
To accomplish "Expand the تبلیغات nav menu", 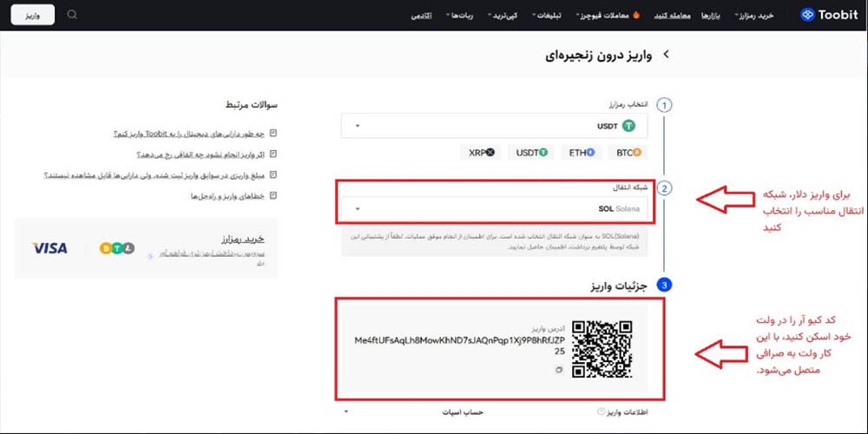I will (547, 16).
